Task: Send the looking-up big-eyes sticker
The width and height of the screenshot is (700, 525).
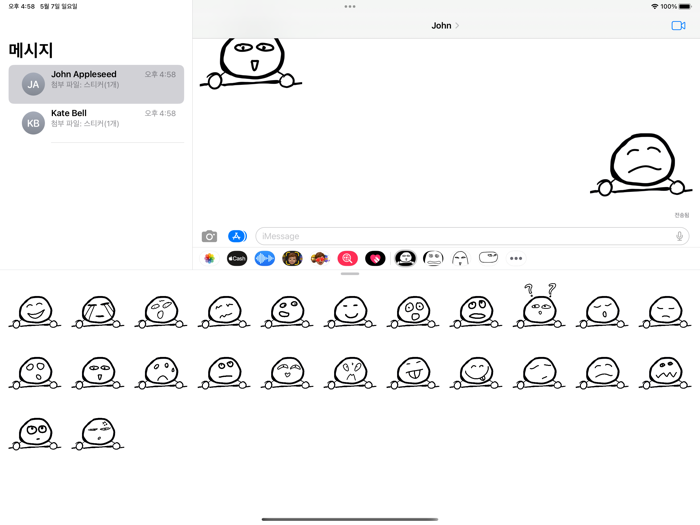Action: [35, 434]
